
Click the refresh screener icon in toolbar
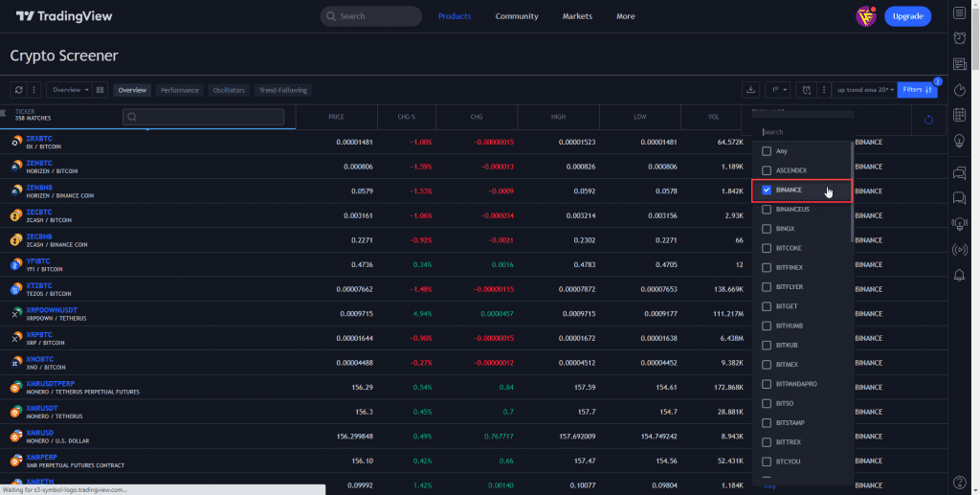click(19, 90)
